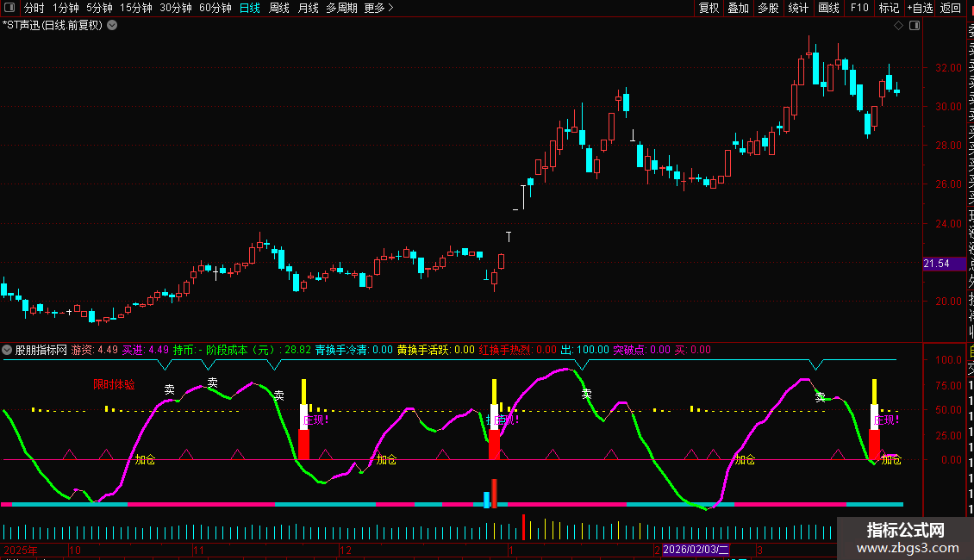
Task: Click month 12 marker on time axis
Action: 346,550
